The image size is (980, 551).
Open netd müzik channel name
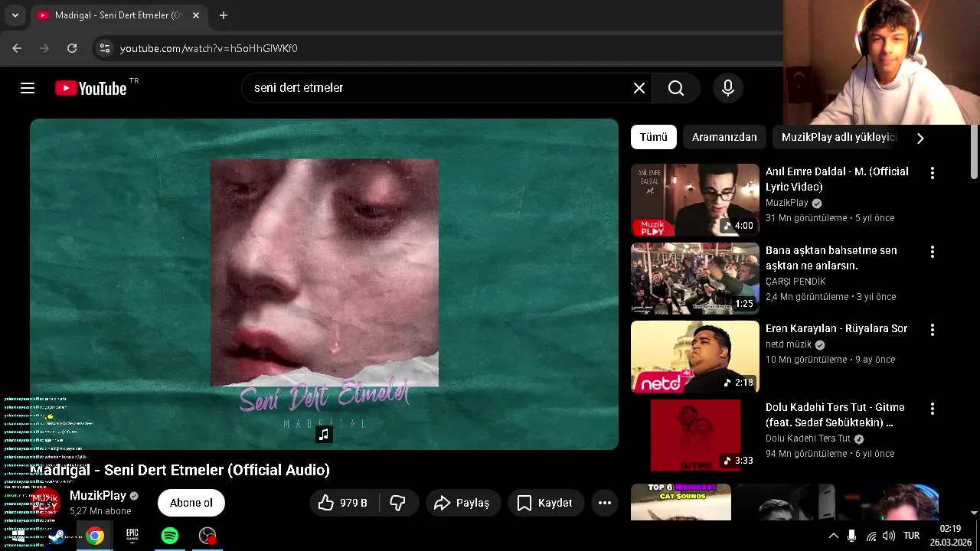[x=789, y=344]
